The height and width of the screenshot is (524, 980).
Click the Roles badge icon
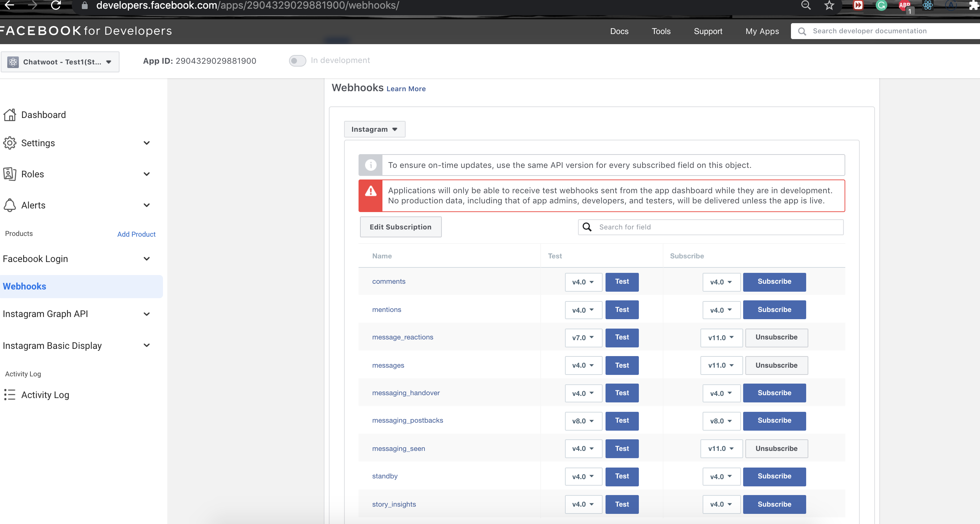9,174
